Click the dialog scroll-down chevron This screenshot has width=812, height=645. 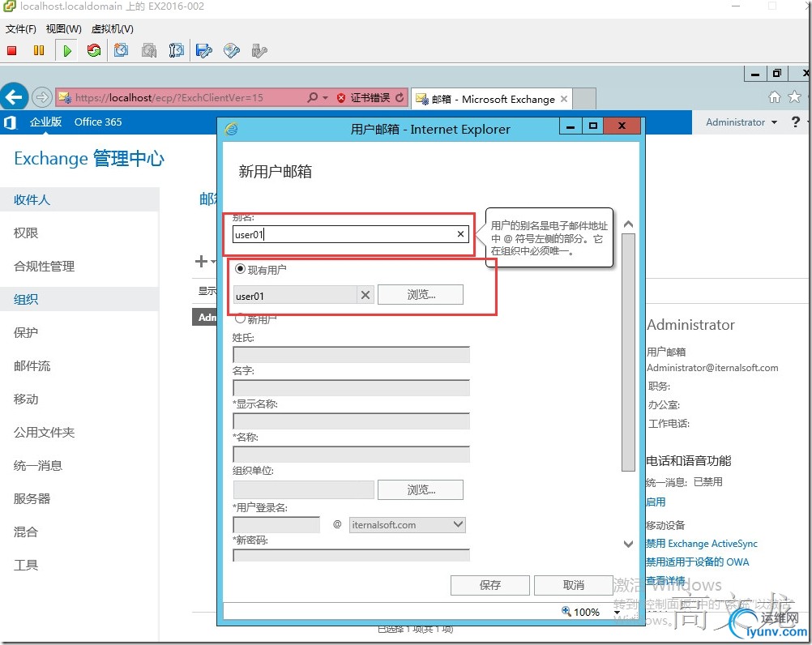(x=628, y=544)
